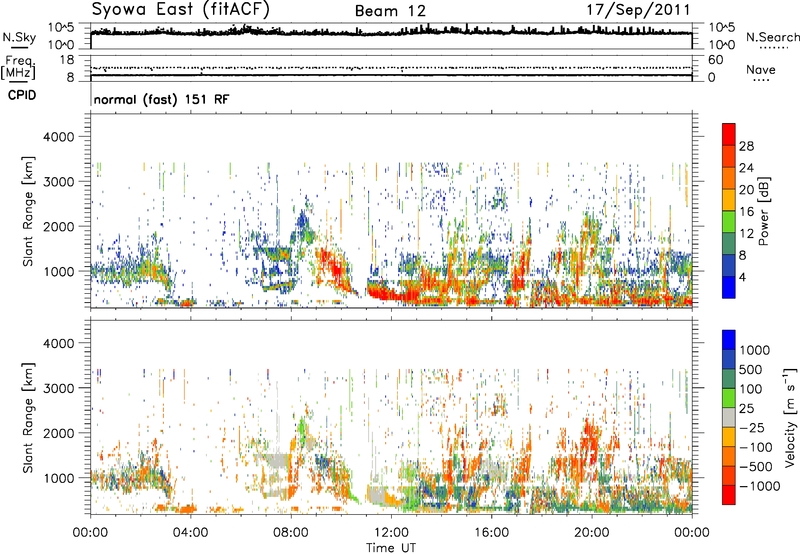Click the "Syowa East (fitACF)" plot title

coord(181,9)
